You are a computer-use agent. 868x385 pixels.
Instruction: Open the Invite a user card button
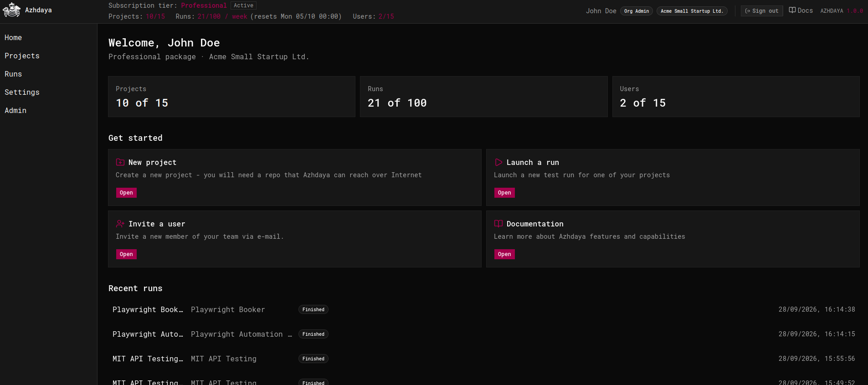pos(126,254)
